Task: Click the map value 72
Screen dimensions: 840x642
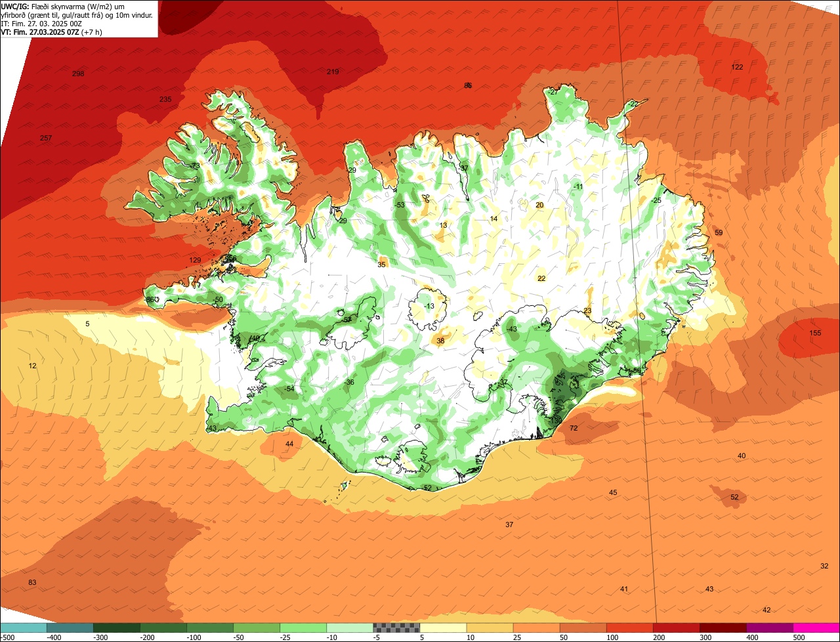Action: [x=574, y=428]
